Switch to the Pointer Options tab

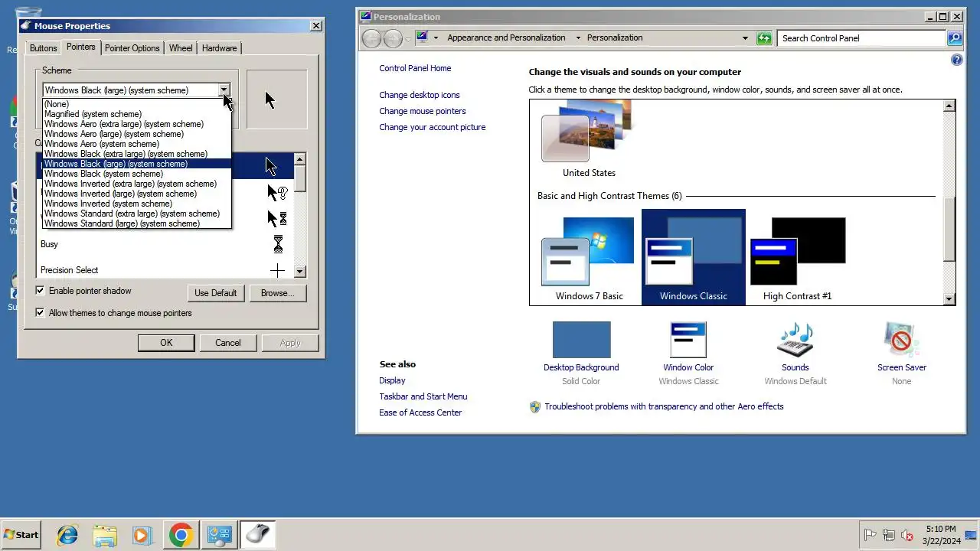(132, 48)
